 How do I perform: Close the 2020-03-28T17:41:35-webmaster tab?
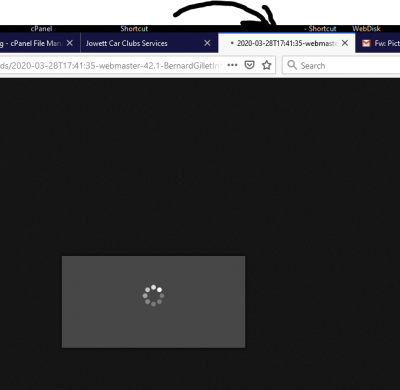point(345,43)
